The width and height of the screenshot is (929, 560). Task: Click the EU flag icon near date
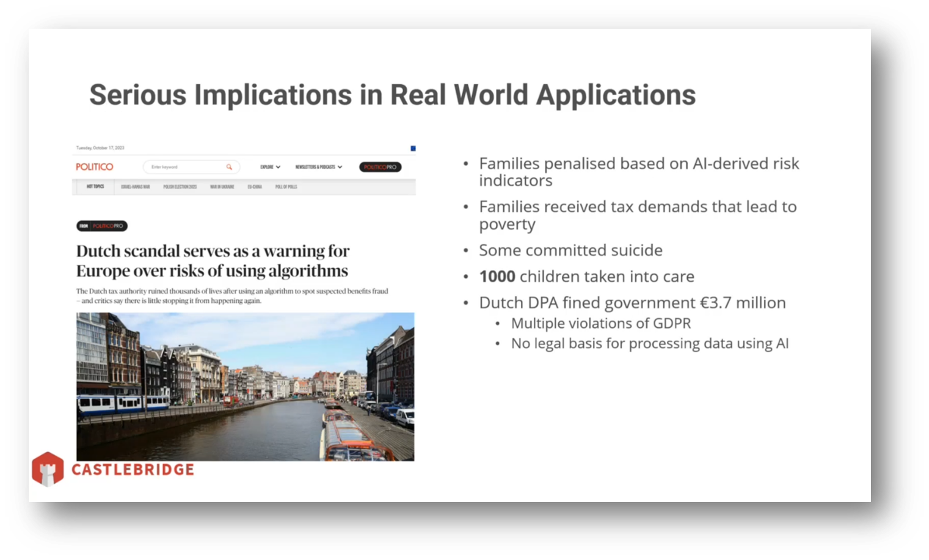pos(413,148)
